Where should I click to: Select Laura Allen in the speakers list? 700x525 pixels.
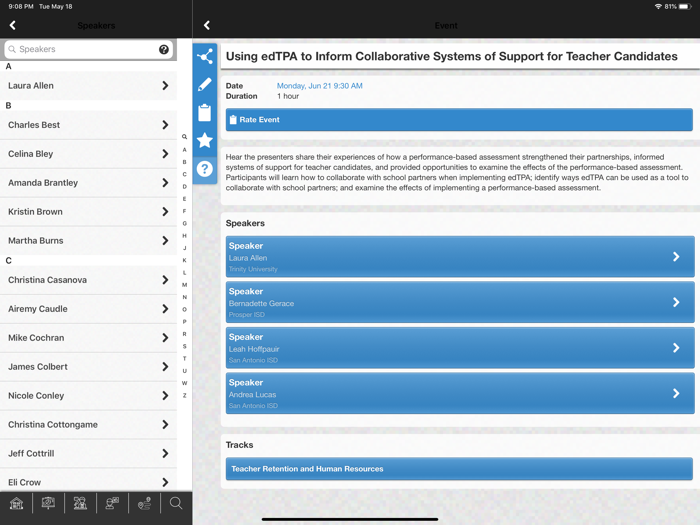(88, 86)
